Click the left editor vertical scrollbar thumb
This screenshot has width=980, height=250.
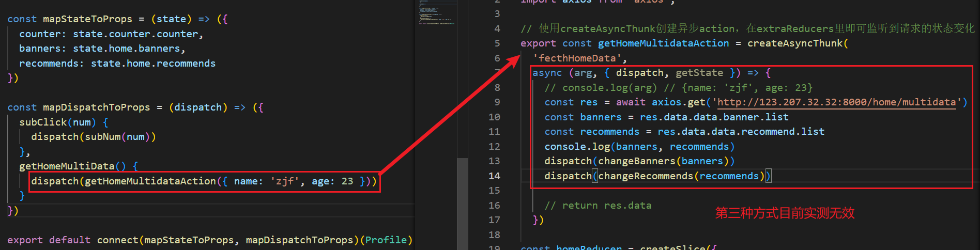click(462, 204)
